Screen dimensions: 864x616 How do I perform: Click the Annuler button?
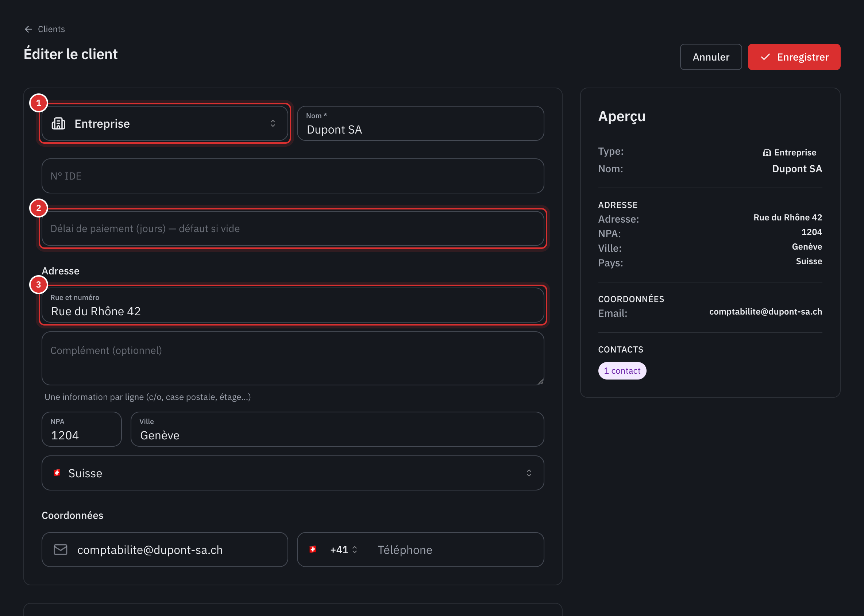(710, 57)
